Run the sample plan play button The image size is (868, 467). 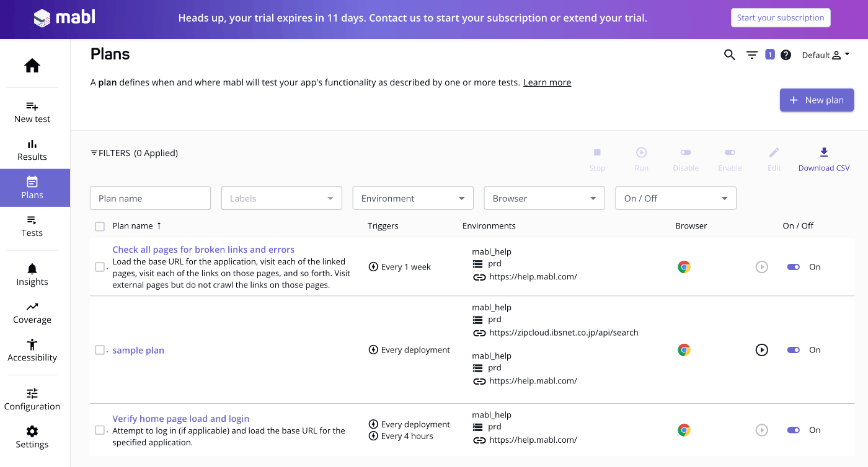pyautogui.click(x=762, y=350)
